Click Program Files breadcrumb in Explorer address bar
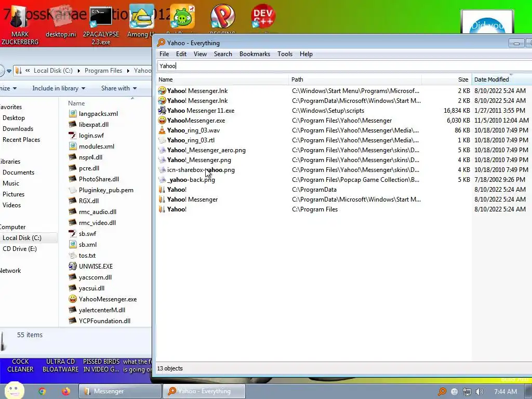The width and height of the screenshot is (532, 399). (x=103, y=71)
